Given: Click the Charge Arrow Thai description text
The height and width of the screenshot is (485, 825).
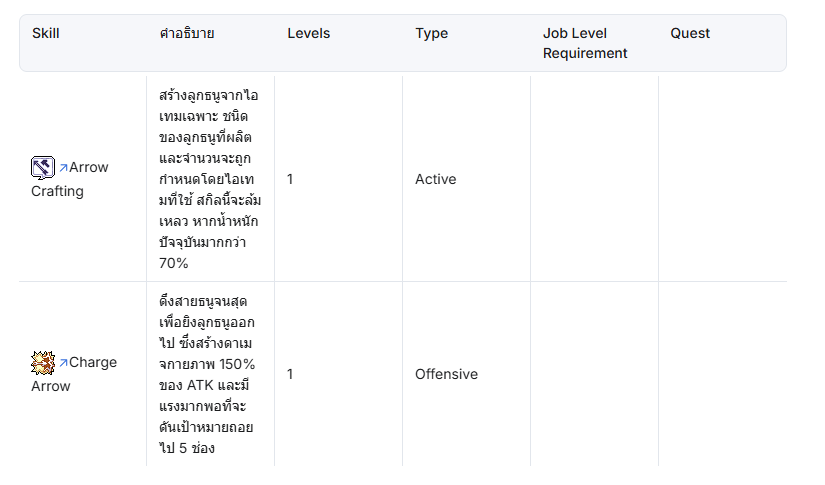Looking at the screenshot, I should click(x=207, y=374).
